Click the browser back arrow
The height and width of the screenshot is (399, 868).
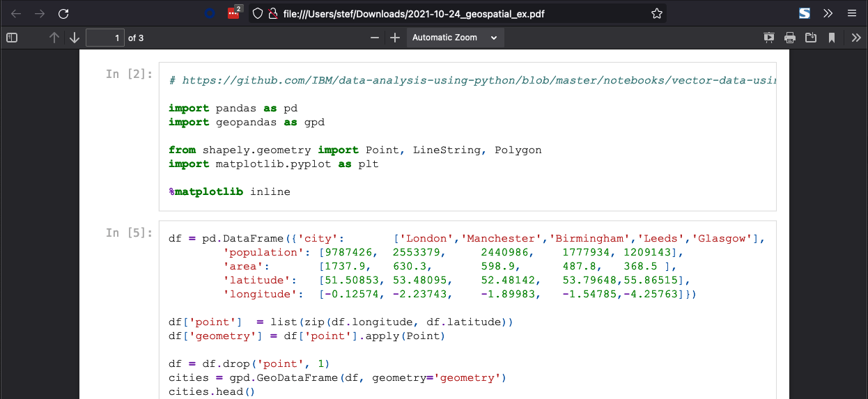(x=16, y=13)
